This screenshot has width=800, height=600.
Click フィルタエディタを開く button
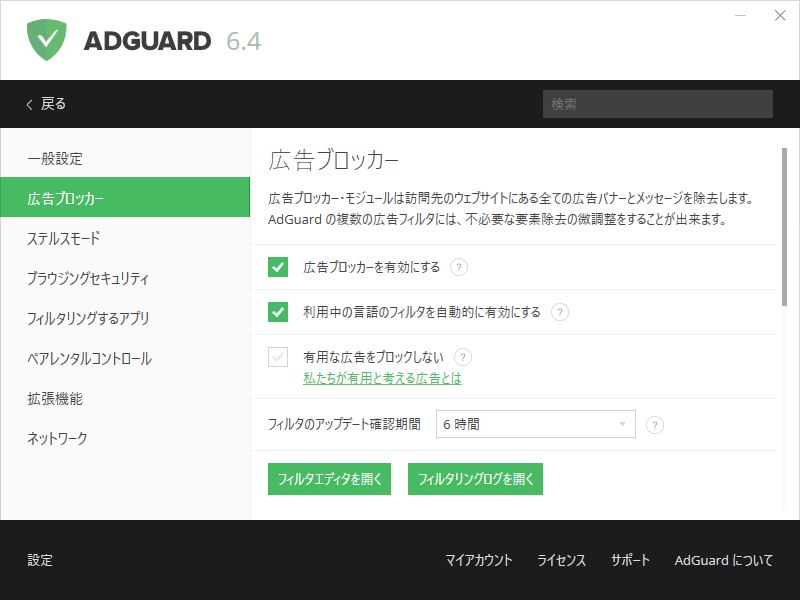coord(329,479)
